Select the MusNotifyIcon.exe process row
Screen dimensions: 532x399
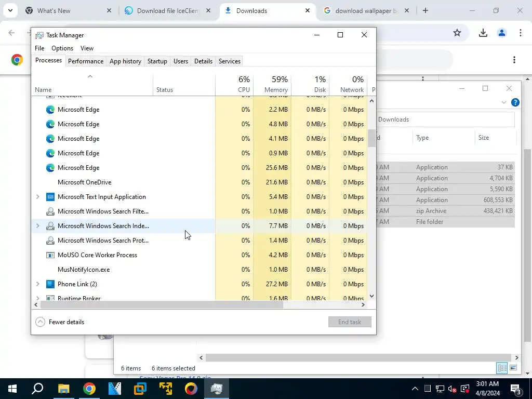tap(199, 270)
